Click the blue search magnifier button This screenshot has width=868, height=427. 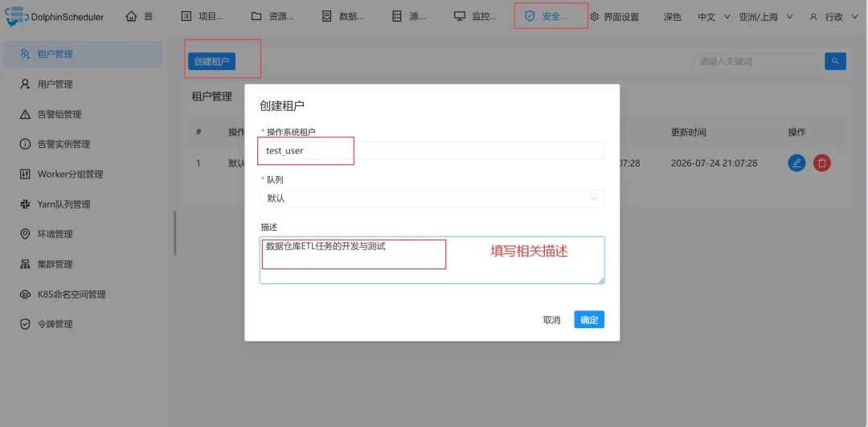click(x=835, y=61)
